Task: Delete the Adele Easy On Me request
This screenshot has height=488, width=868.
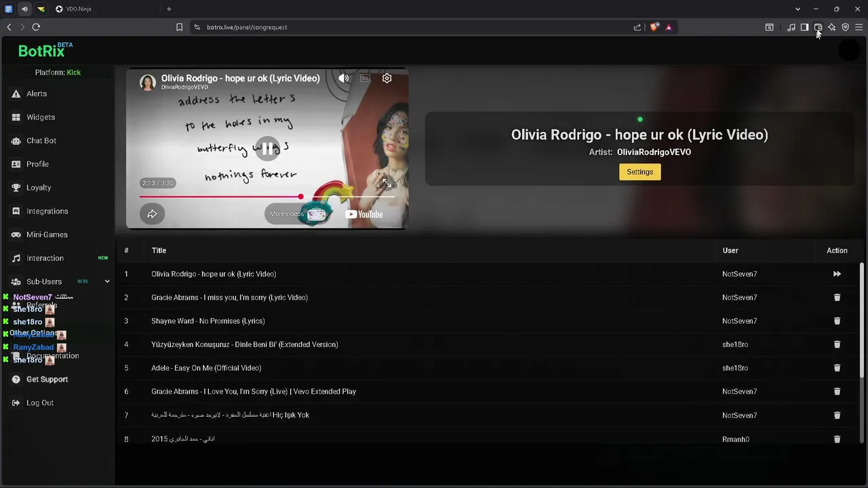Action: coord(837,368)
